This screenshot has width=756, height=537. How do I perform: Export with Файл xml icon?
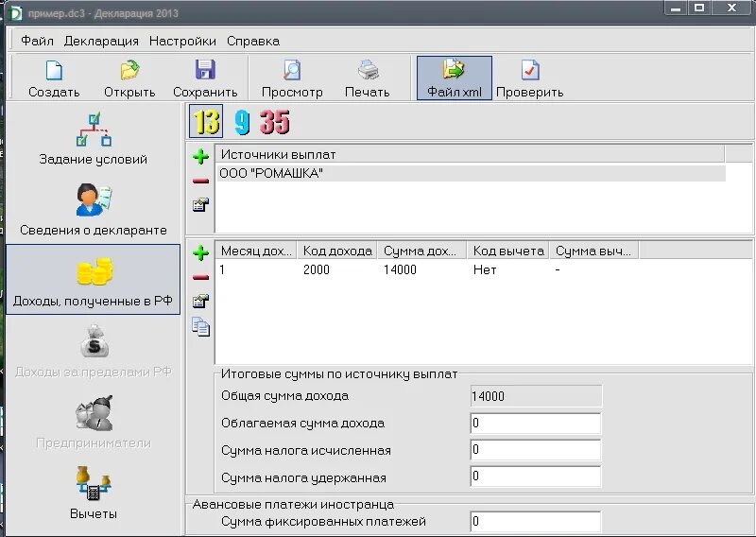tap(455, 78)
